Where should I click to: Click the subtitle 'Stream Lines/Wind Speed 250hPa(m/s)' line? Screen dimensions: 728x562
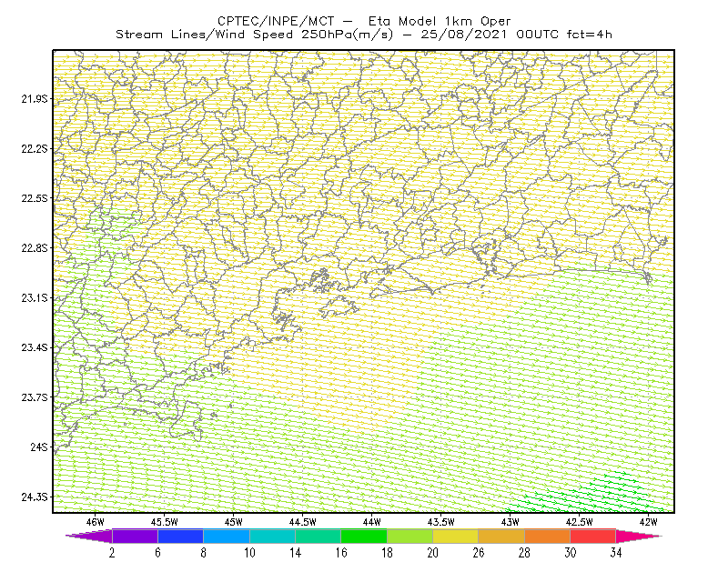click(x=254, y=35)
